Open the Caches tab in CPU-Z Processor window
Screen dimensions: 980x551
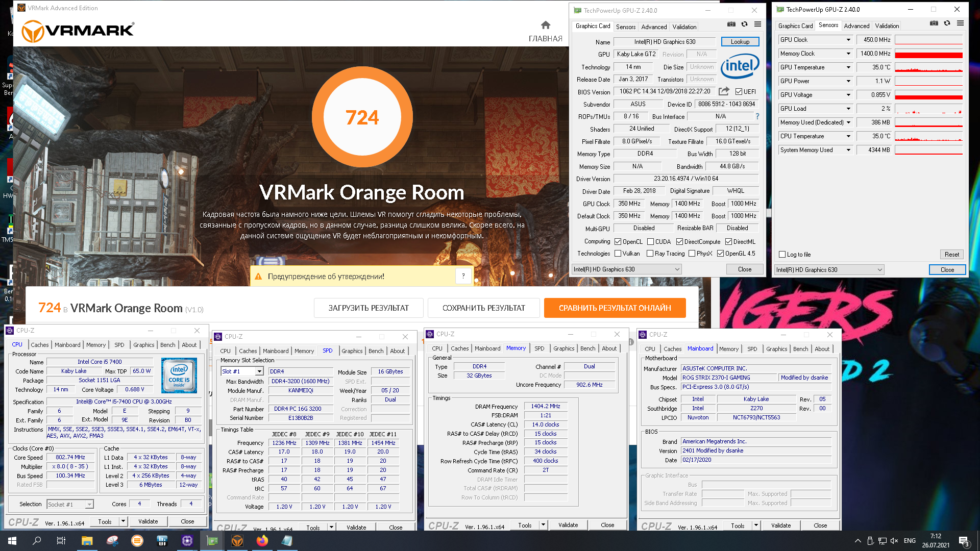(x=40, y=345)
